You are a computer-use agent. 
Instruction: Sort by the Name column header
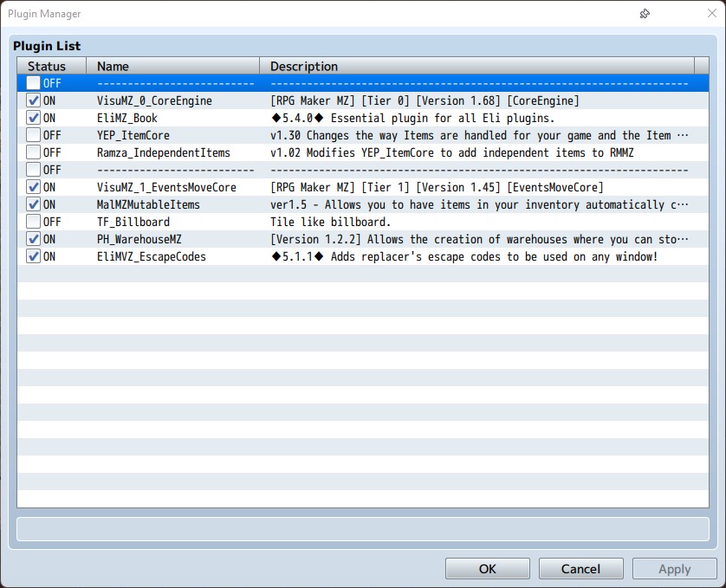coord(172,66)
